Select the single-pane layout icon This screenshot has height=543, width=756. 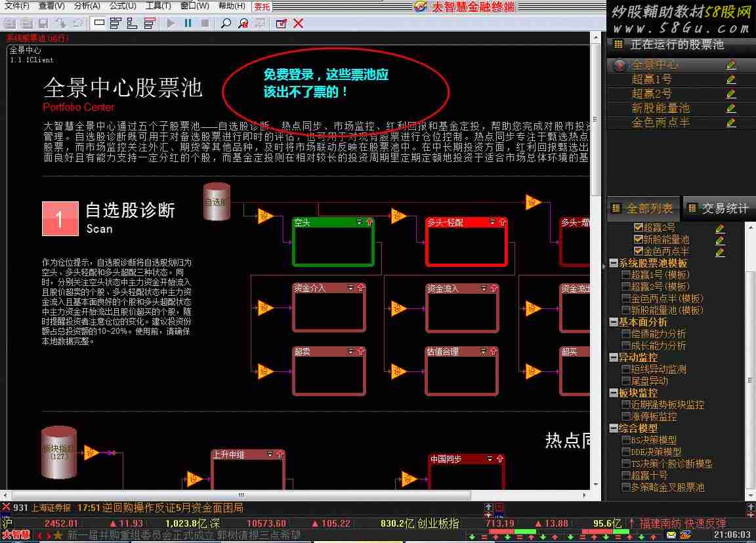point(99,23)
